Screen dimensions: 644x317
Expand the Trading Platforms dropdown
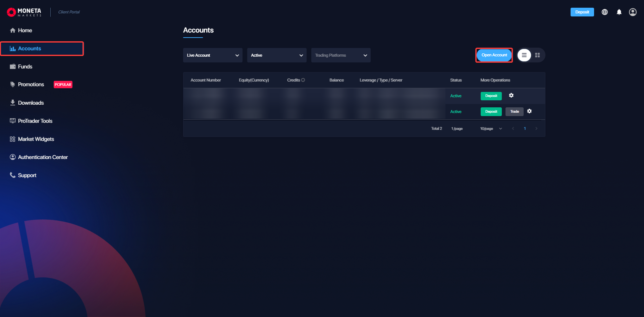click(x=341, y=55)
